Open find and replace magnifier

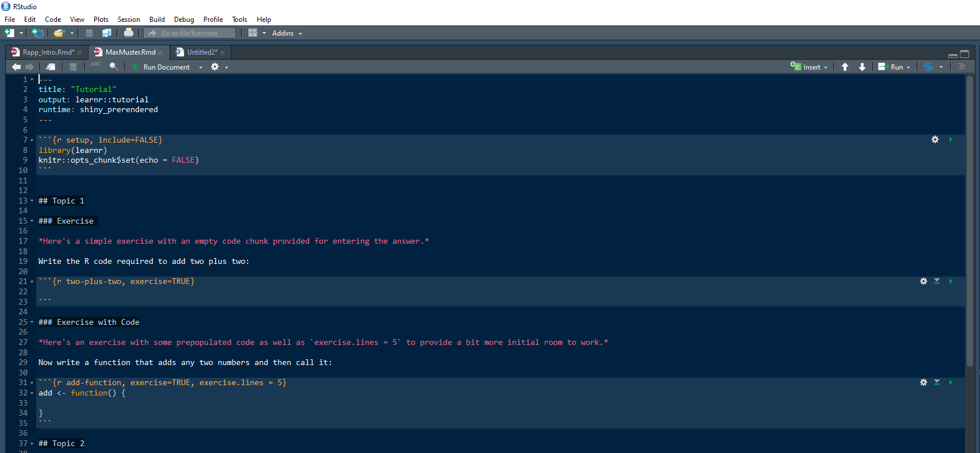point(114,67)
